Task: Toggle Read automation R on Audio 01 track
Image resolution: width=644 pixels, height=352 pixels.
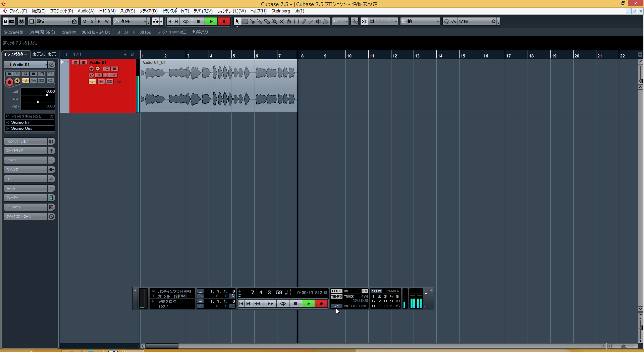Action: tap(107, 69)
